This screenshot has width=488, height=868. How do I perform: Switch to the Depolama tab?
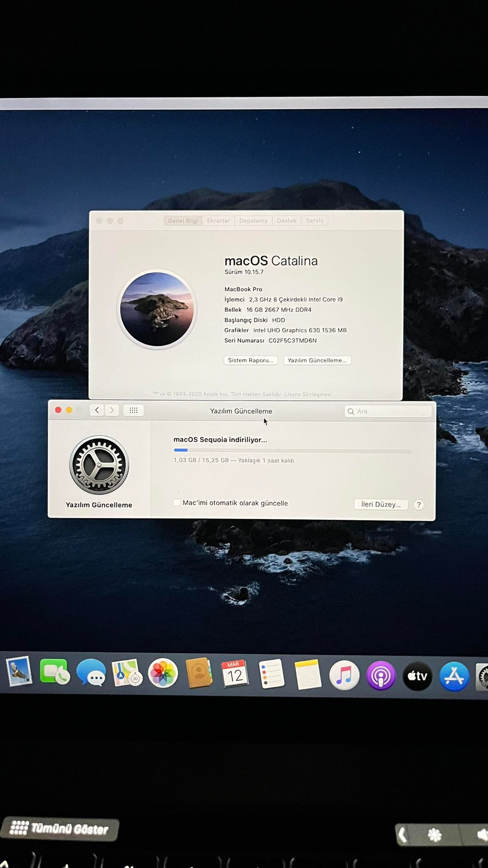(253, 220)
